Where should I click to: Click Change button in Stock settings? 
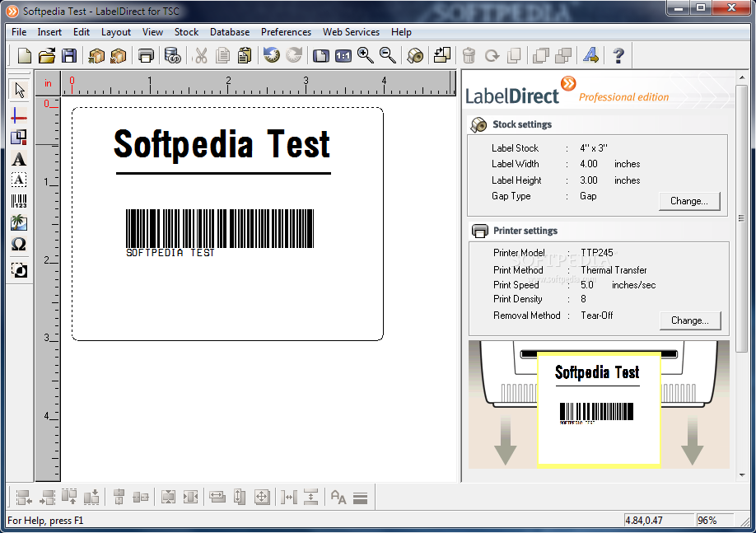click(689, 201)
